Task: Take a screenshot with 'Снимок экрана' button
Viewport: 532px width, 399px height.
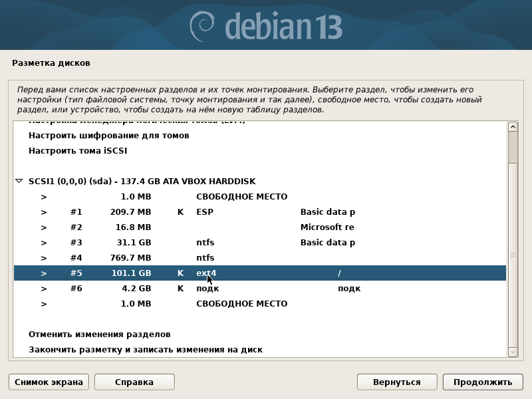Action: [x=49, y=382]
